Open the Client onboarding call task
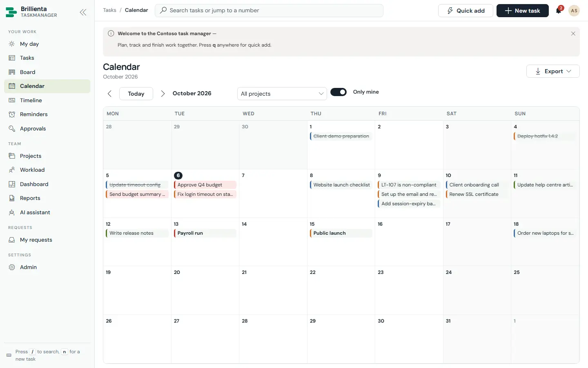Viewport: 588px width, 368px height. (477, 185)
